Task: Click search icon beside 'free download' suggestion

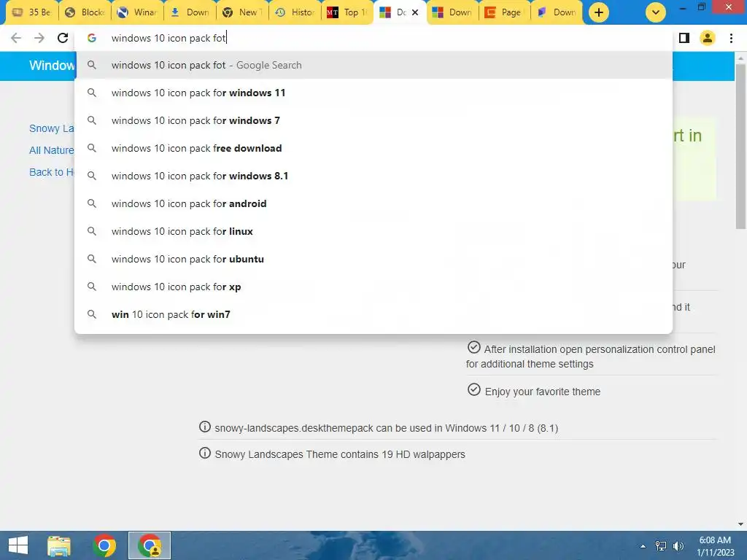Action: [92, 148]
